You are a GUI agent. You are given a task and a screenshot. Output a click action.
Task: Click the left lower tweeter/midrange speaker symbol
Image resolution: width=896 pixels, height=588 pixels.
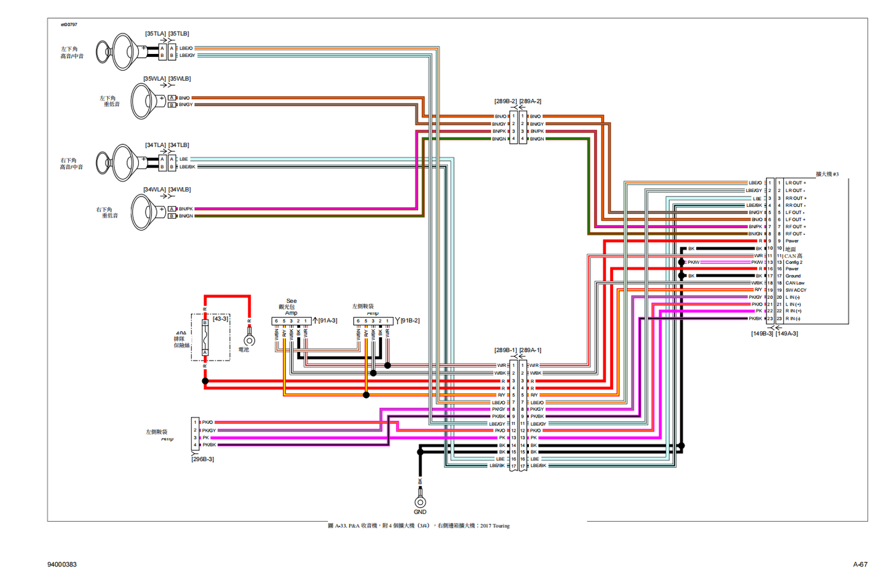(x=121, y=52)
